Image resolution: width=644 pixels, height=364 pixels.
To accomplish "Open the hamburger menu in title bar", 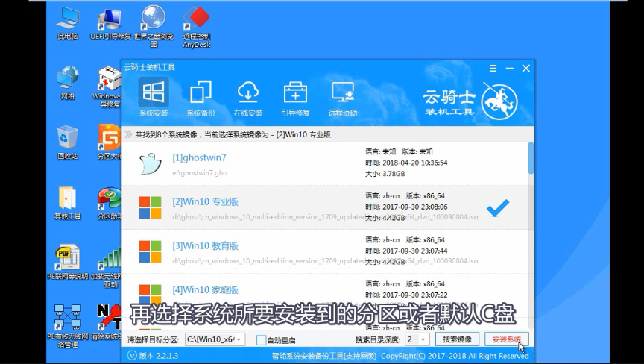I will pyautogui.click(x=493, y=68).
